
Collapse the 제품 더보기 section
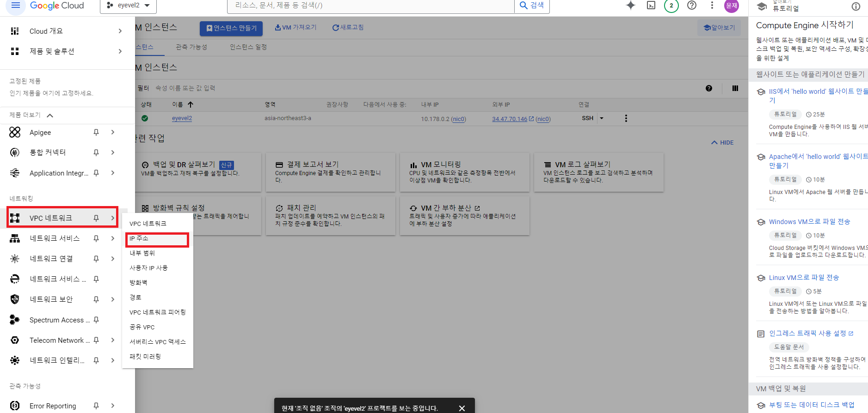(x=50, y=115)
